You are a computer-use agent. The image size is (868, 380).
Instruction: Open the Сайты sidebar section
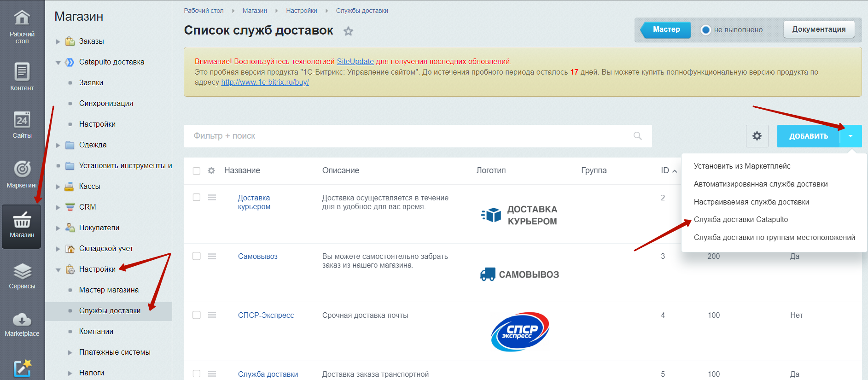22,124
